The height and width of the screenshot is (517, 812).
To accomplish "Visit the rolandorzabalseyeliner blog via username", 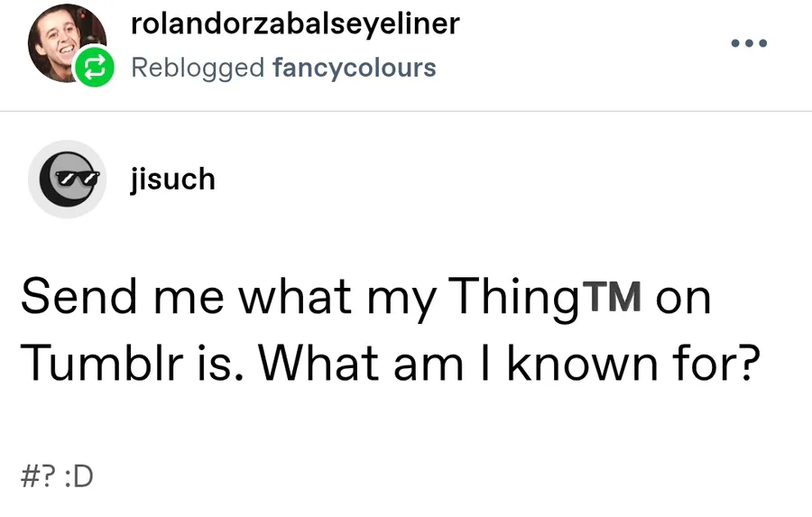I will click(295, 23).
